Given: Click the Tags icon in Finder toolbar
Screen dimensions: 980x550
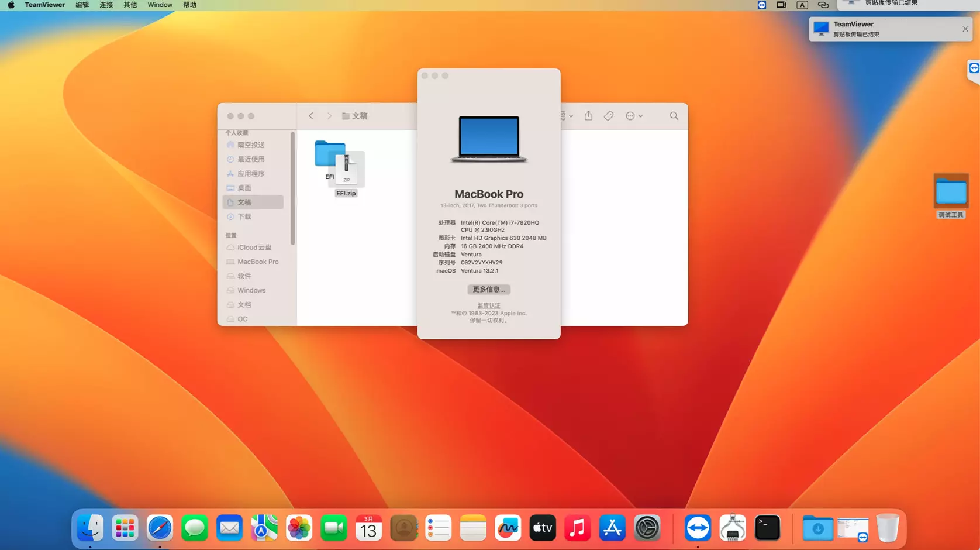Looking at the screenshot, I should 608,116.
